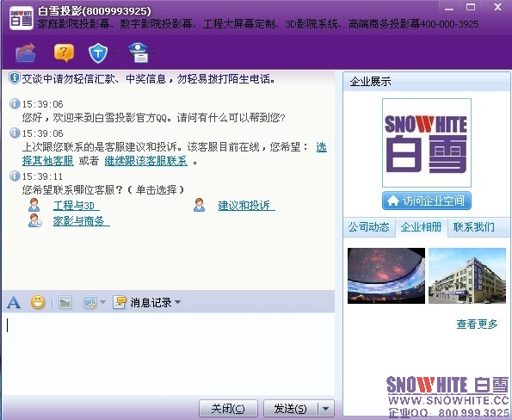Select the 工程与3D customer service link
This screenshot has width=512, height=420.
(x=76, y=206)
